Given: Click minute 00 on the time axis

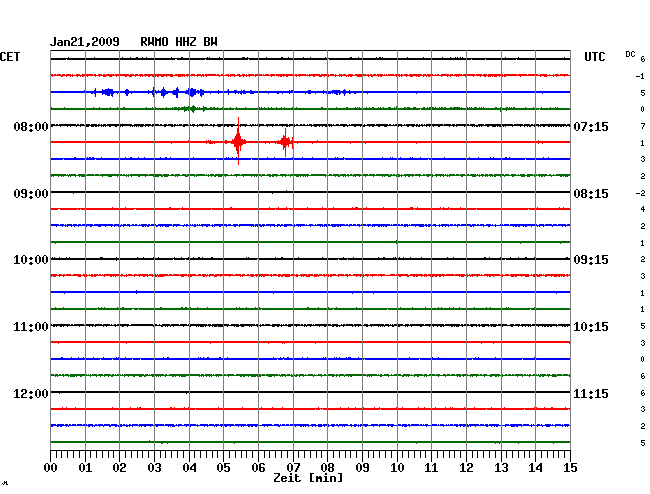Looking at the screenshot, I should [x=51, y=468].
